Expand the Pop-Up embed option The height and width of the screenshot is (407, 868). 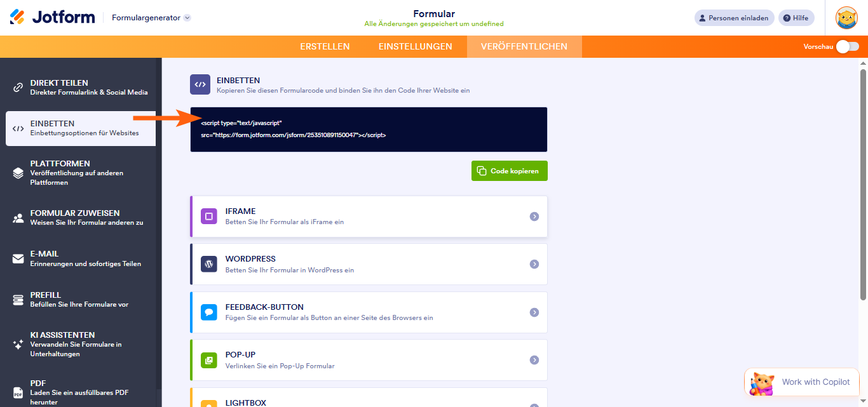tap(534, 359)
